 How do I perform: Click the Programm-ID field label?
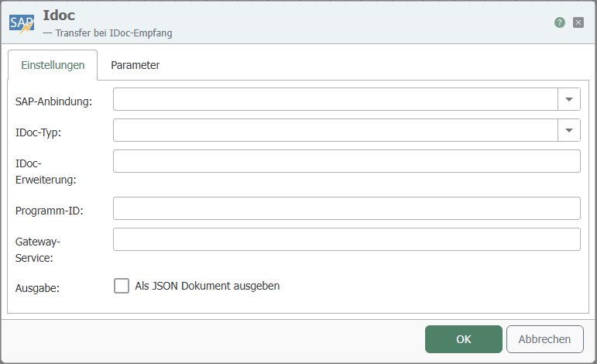[49, 211]
